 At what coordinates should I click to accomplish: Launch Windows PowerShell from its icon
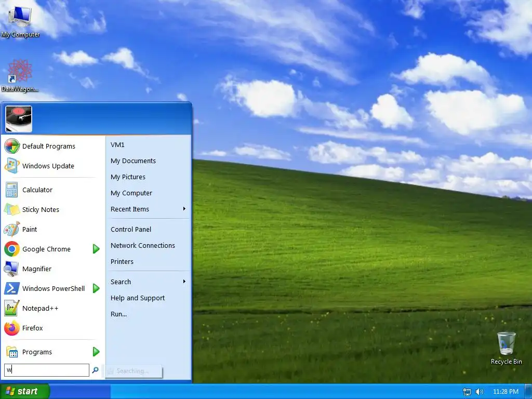click(x=12, y=288)
